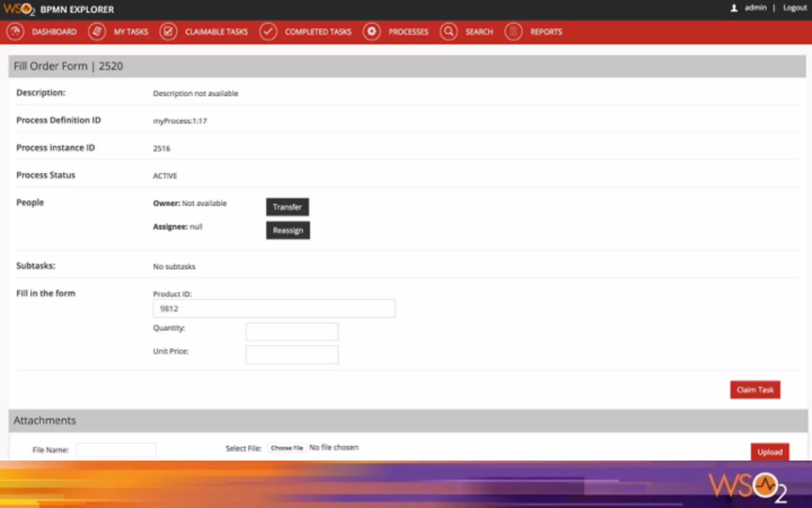812x508 pixels.
Task: Click Choose File to select attachment
Action: click(287, 448)
